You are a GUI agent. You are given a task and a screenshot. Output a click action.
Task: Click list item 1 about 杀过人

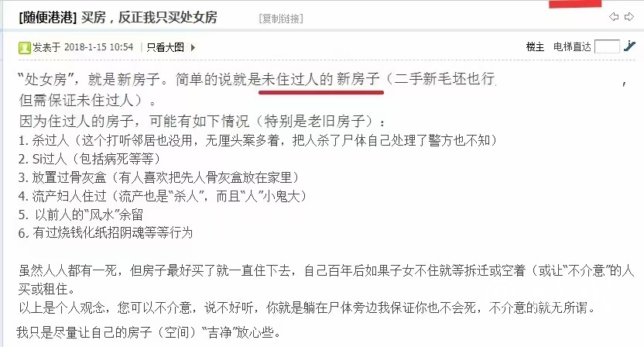pyautogui.click(x=258, y=141)
